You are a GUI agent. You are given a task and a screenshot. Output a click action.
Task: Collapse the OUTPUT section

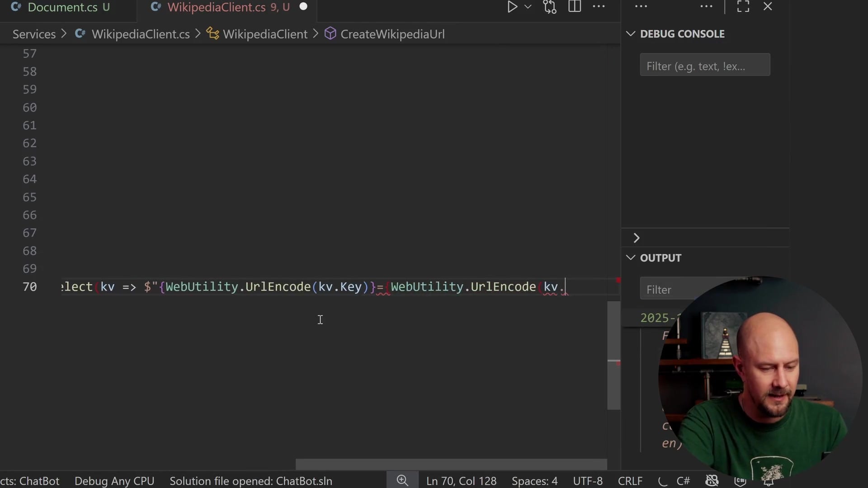[631, 258]
